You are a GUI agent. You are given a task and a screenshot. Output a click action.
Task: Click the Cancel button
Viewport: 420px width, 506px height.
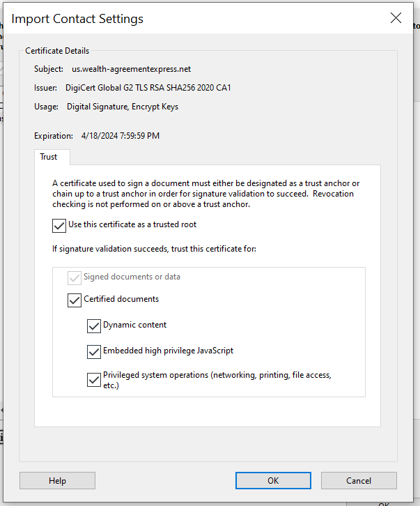(x=359, y=480)
